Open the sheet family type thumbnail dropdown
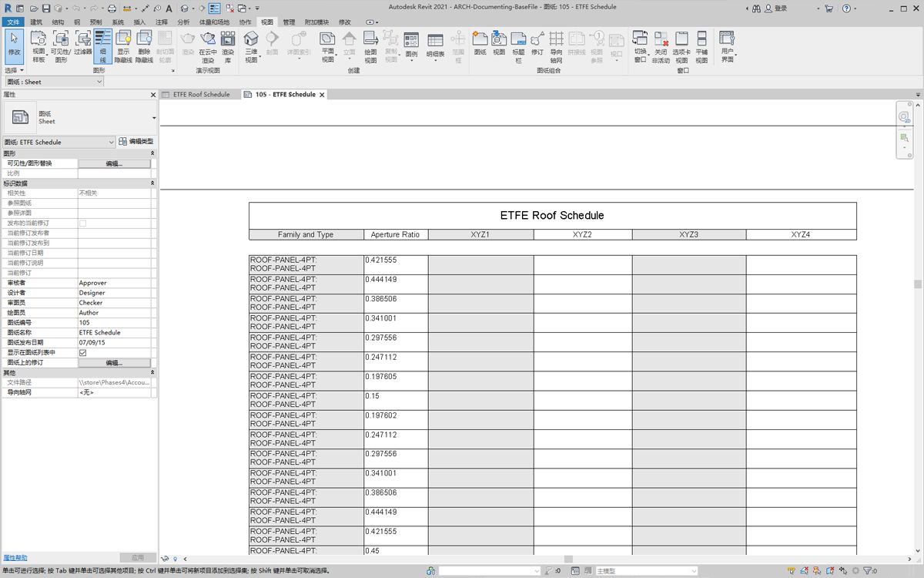This screenshot has height=578, width=924. [154, 118]
